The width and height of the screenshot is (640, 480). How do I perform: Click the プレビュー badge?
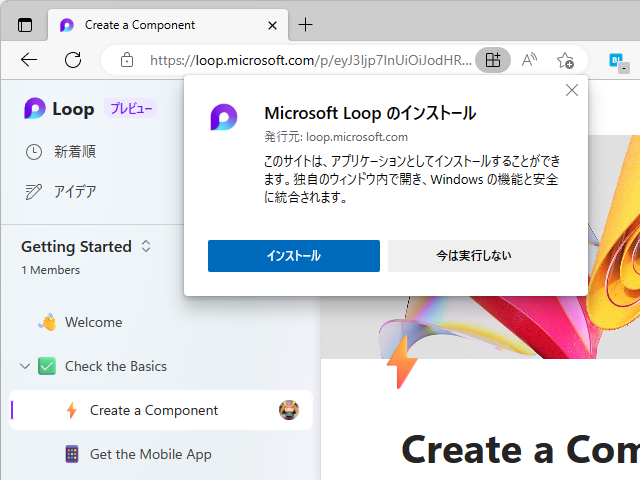point(131,109)
